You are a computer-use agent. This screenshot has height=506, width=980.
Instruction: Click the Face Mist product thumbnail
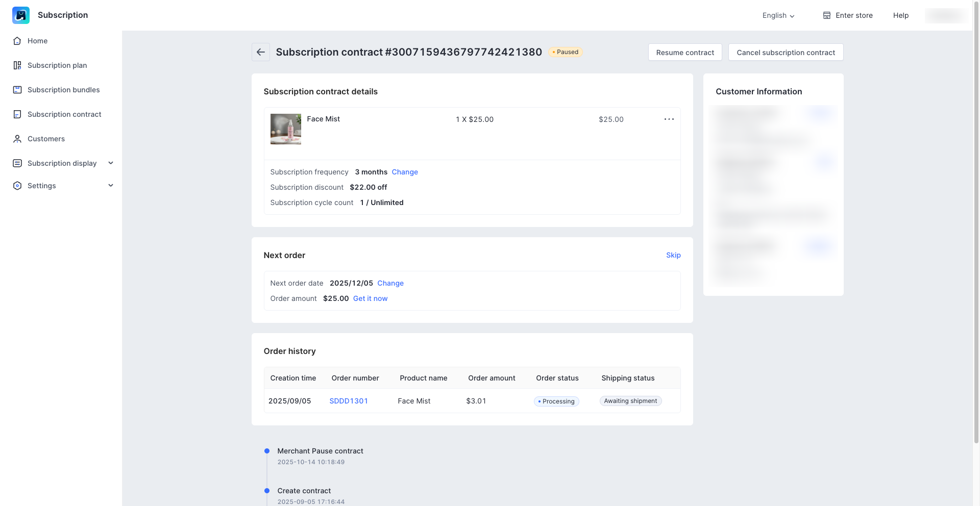coord(285,129)
